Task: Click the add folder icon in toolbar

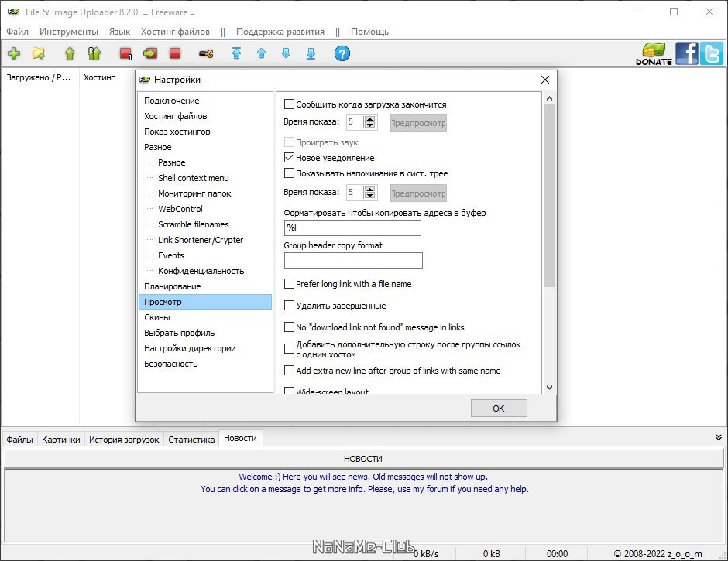Action: (x=39, y=54)
